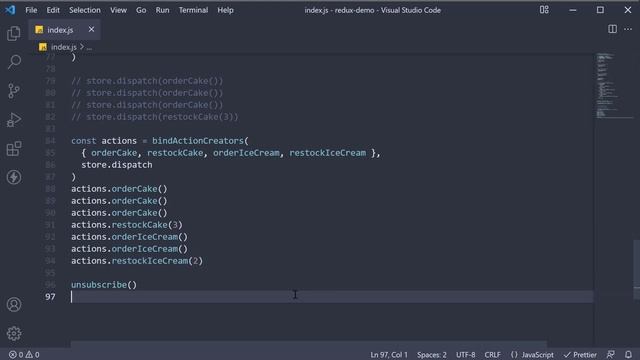Viewport: 640px width, 360px height.
Task: Open the Extensions view
Action: click(14, 149)
